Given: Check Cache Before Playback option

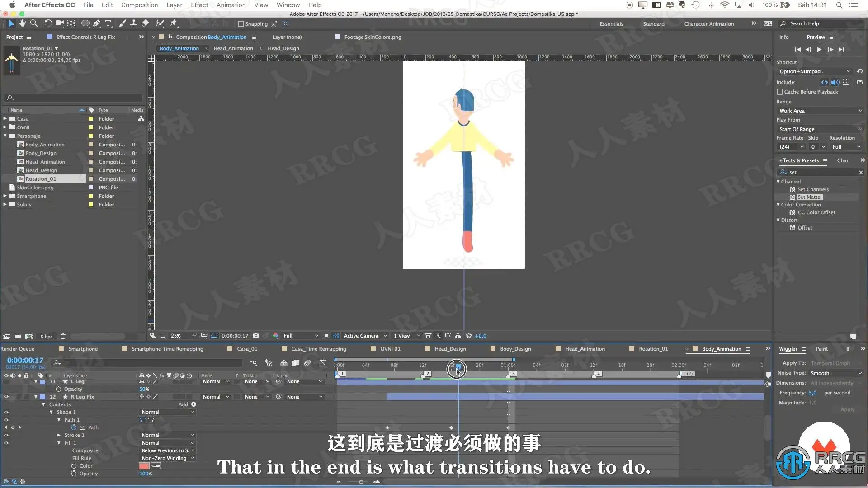Looking at the screenshot, I should point(780,92).
